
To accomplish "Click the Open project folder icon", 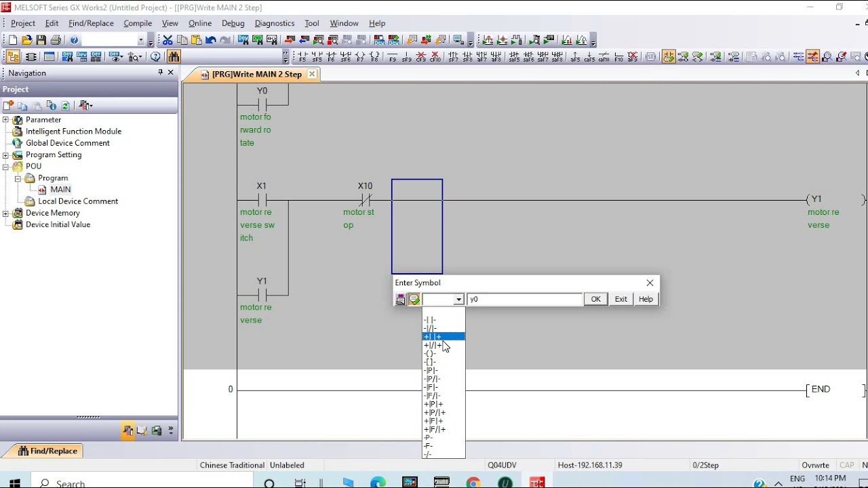I will (27, 40).
